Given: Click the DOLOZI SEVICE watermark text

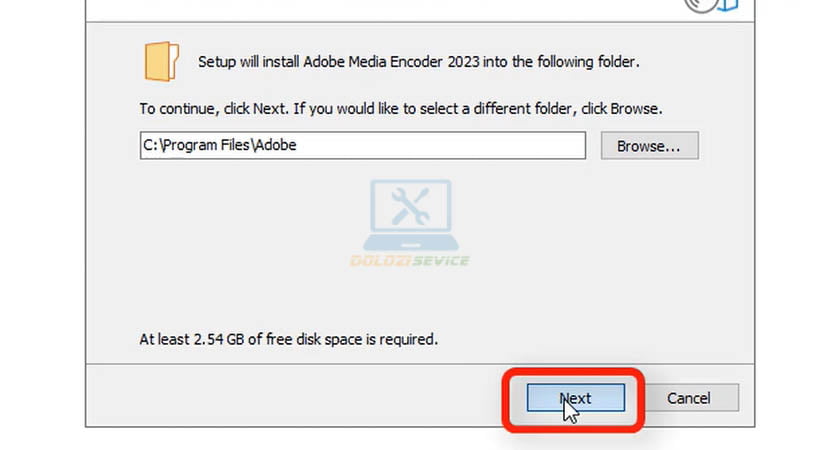Looking at the screenshot, I should [x=409, y=261].
